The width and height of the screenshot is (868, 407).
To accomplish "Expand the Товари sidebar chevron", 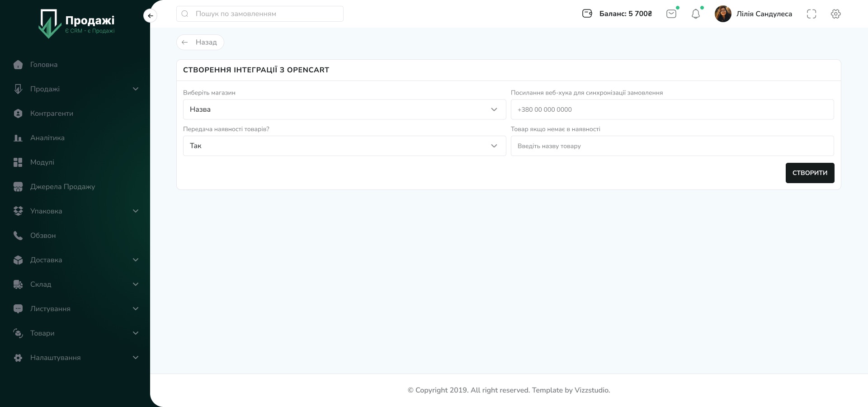I will (x=136, y=333).
